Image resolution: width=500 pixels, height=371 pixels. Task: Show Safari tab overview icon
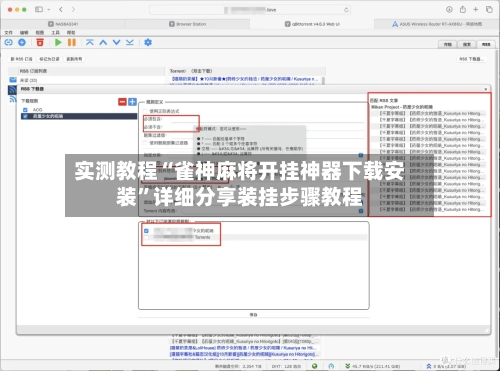tap(489, 10)
